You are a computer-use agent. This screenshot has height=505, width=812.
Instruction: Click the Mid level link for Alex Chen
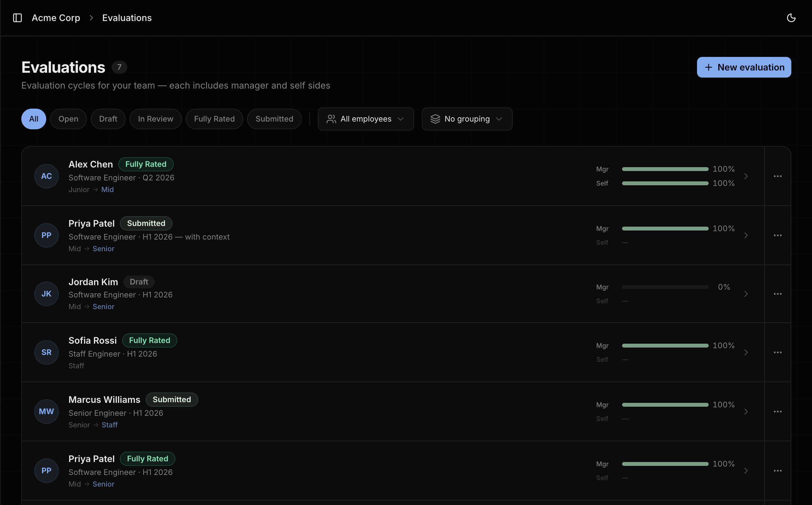(108, 189)
